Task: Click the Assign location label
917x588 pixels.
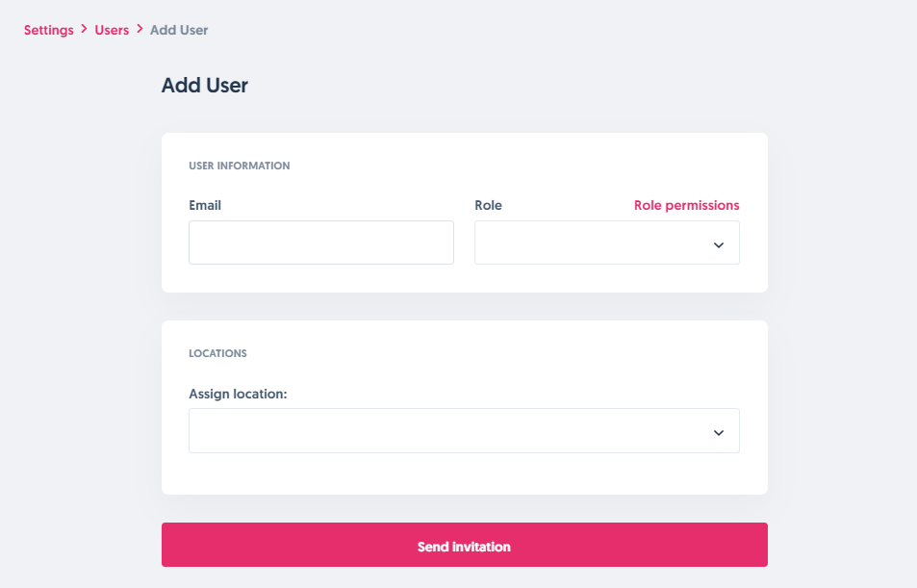Action: tap(238, 394)
